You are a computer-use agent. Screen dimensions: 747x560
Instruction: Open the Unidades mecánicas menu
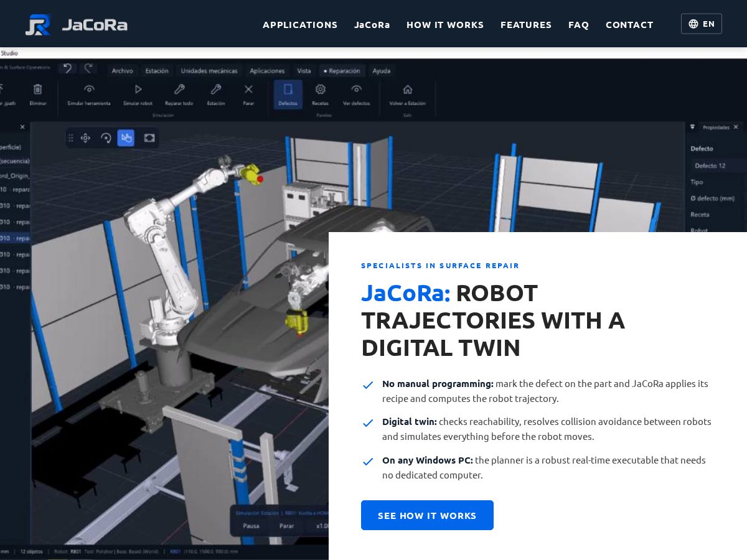coord(209,71)
